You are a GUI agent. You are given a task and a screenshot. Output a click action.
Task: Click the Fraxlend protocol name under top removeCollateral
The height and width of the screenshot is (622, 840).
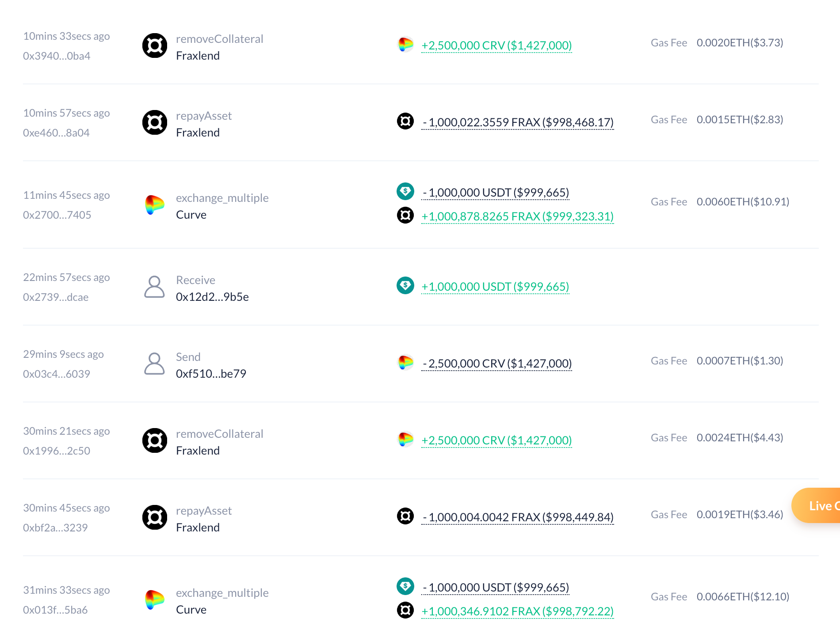point(198,56)
